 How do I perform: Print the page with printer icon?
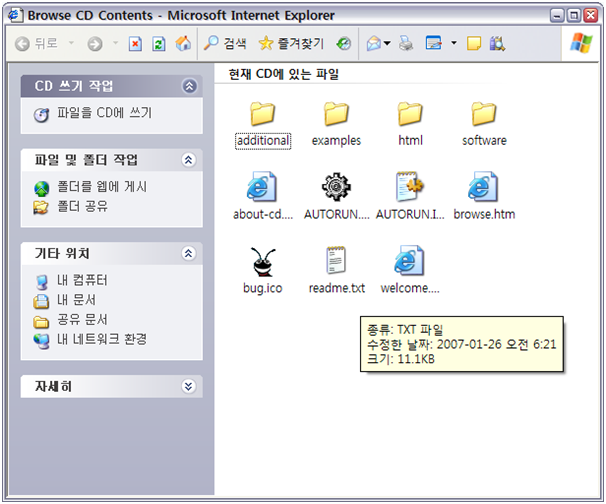[x=406, y=44]
